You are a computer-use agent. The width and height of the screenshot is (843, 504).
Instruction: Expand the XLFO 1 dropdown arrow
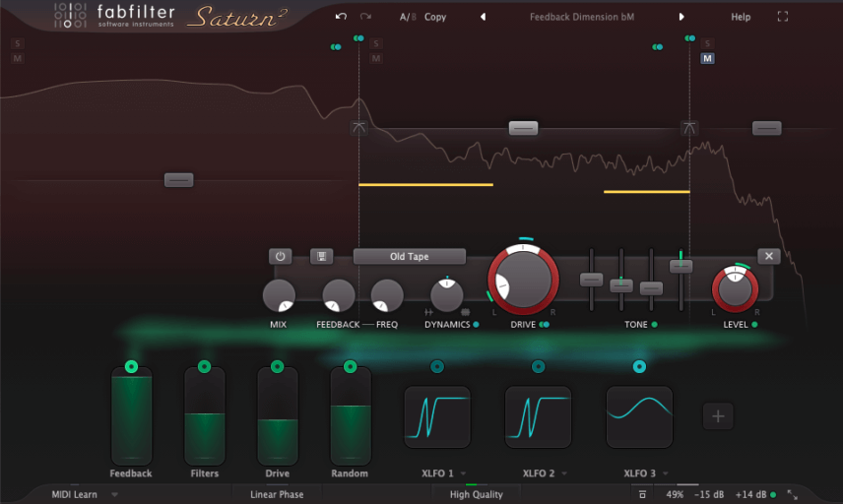pos(463,473)
